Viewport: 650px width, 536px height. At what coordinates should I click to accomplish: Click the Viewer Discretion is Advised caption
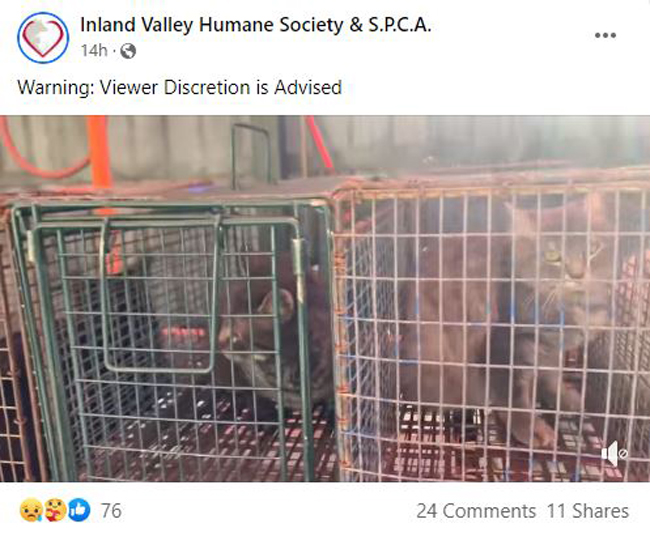[x=221, y=87]
